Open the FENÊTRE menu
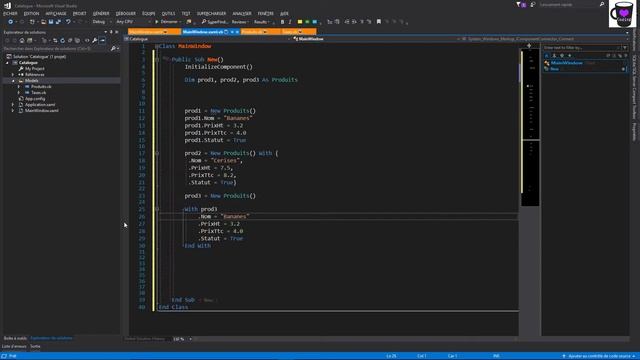 point(266,13)
